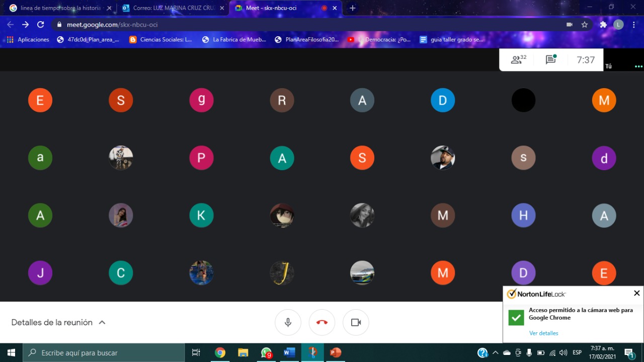The width and height of the screenshot is (644, 362).
Task: Click the Windows search box in taskbar
Action: tap(104, 353)
